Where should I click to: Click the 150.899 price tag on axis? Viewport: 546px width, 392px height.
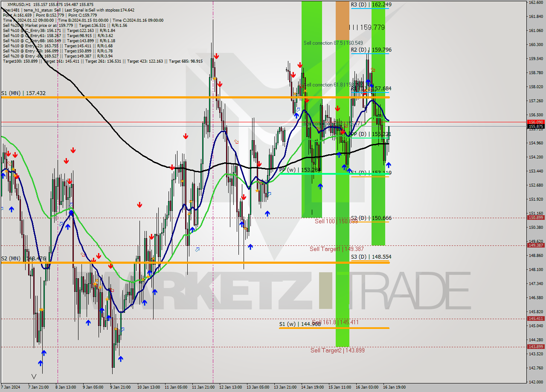536,217
